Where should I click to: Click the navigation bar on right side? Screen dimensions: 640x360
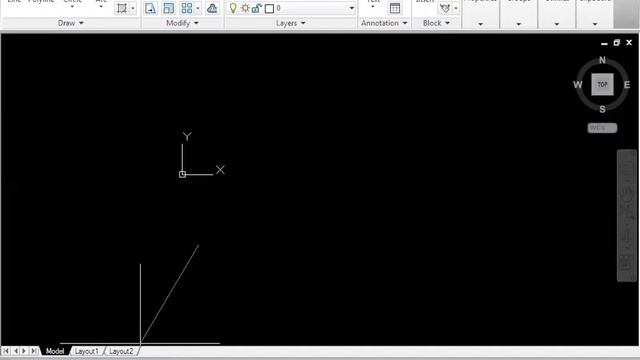[x=627, y=216]
